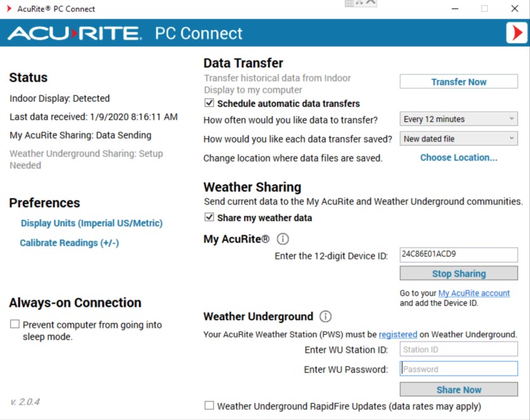
Task: Click the red arrow icon in header
Action: pos(517,33)
